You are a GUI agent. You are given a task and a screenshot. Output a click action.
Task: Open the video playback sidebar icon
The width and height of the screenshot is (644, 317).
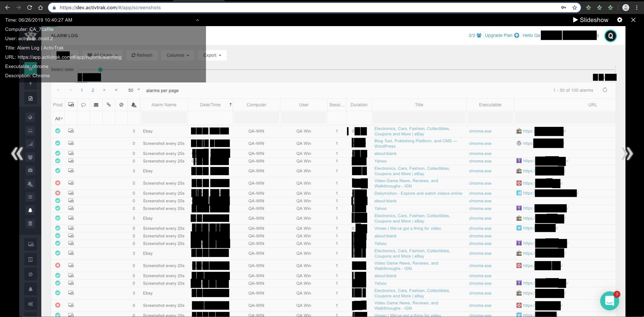click(x=31, y=259)
